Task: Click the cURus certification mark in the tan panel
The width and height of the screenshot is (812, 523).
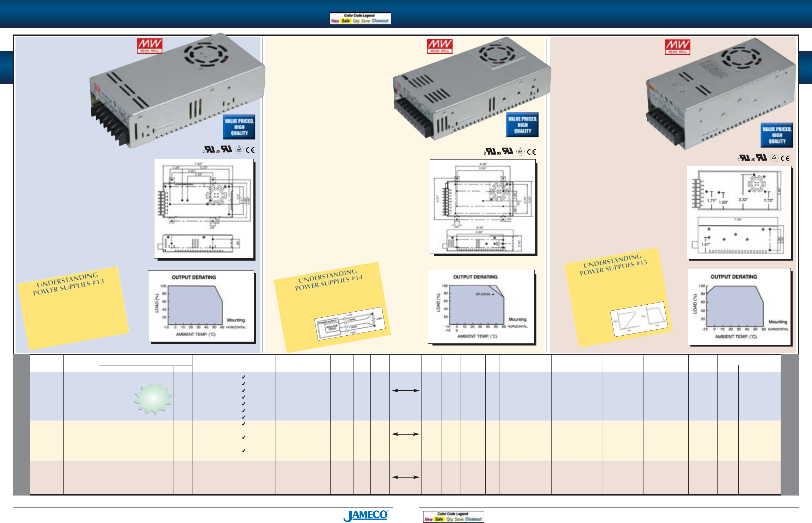Action: (x=746, y=158)
